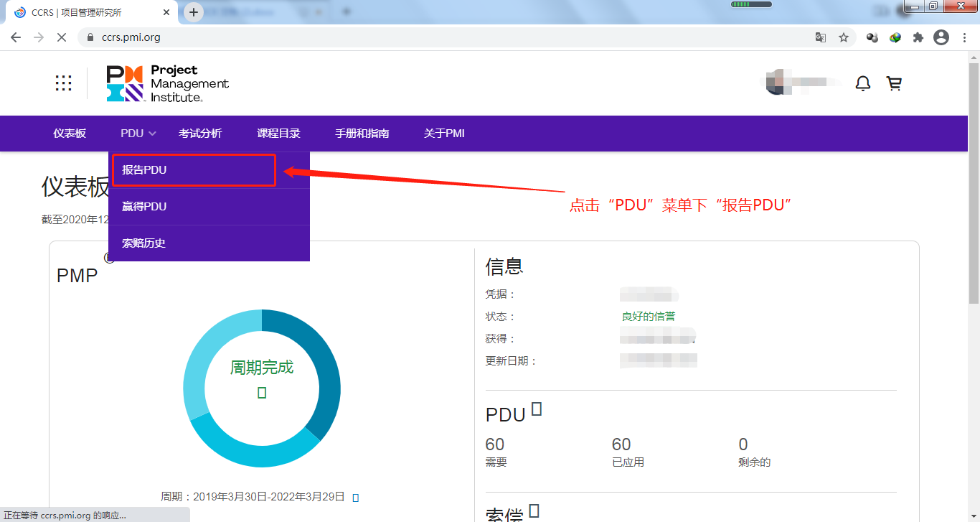Image resolution: width=980 pixels, height=522 pixels.
Task: Open the notifications bell
Action: (x=862, y=83)
